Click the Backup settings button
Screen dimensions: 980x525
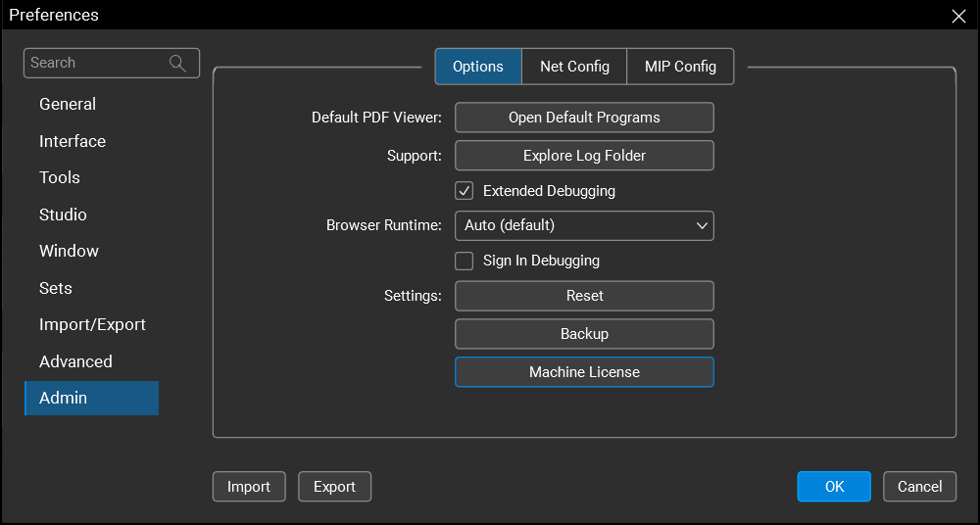(584, 334)
